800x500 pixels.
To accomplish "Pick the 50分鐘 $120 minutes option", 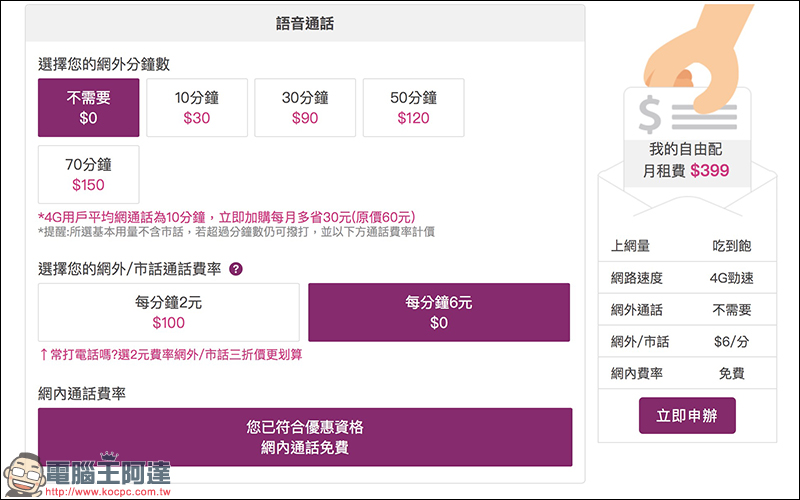I will (413, 108).
